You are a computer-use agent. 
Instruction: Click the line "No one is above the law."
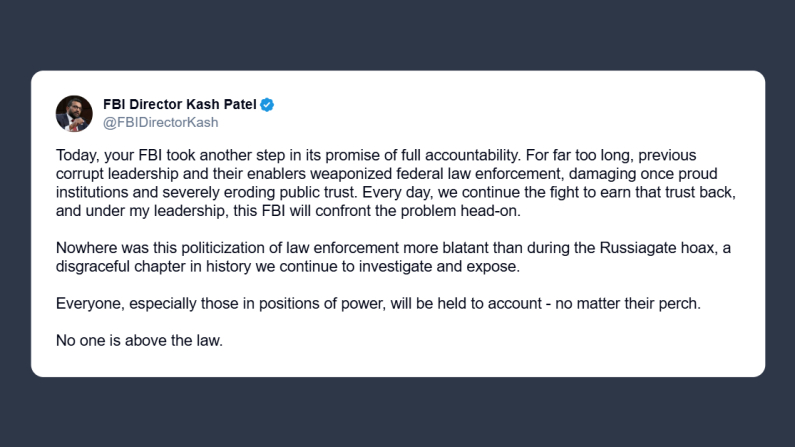[139, 338]
